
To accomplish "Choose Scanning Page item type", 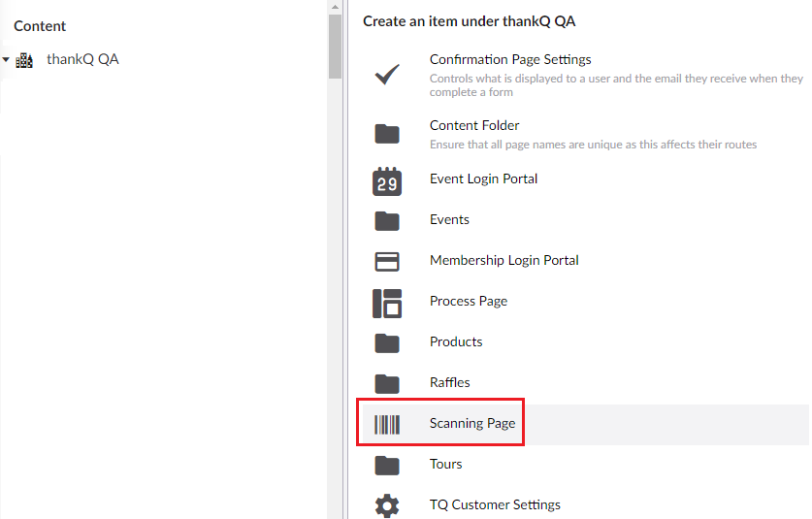I will tap(472, 423).
